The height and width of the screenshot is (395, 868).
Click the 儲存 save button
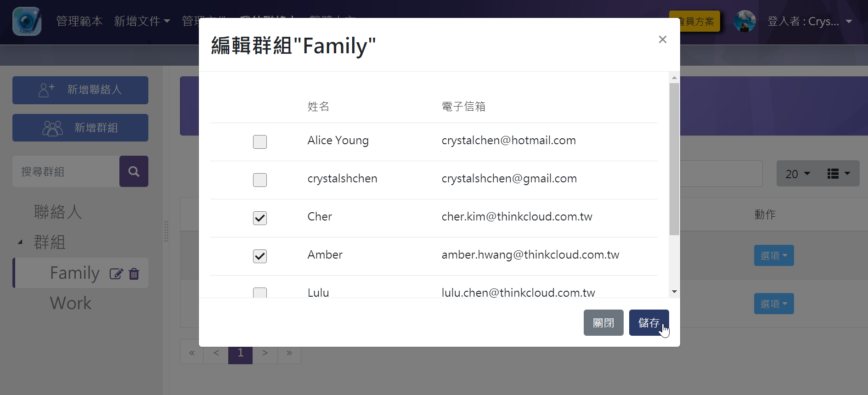649,323
